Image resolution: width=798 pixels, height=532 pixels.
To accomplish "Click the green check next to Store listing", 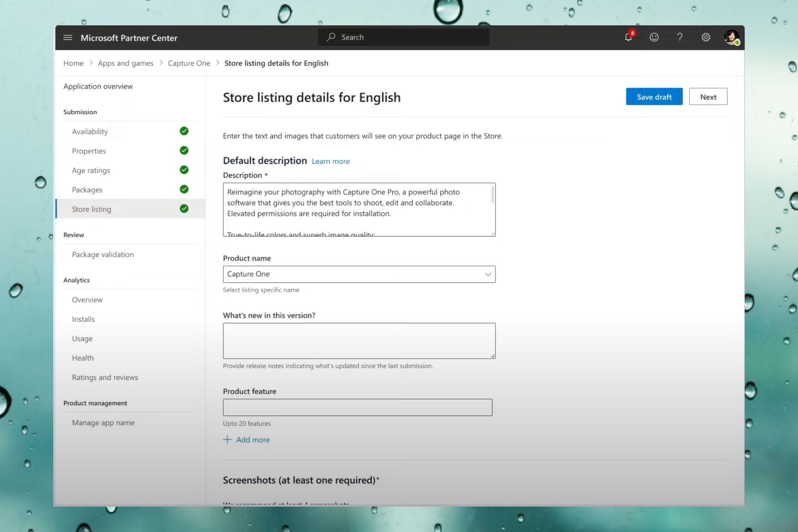I will [x=184, y=209].
